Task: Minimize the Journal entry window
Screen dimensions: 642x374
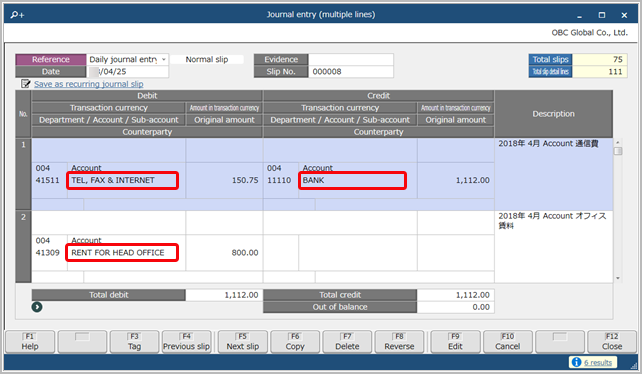Action: click(579, 16)
